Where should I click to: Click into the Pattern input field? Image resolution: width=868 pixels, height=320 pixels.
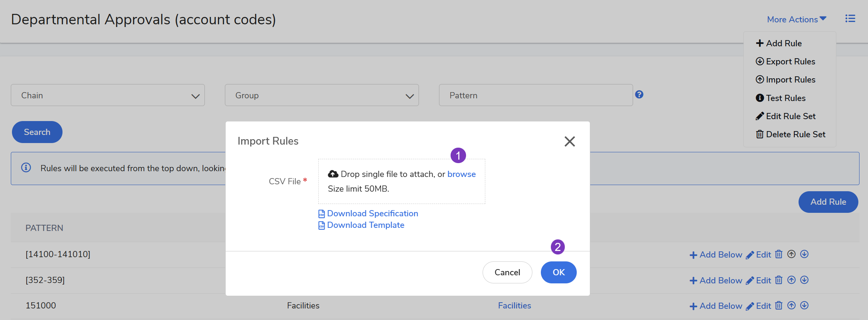535,95
